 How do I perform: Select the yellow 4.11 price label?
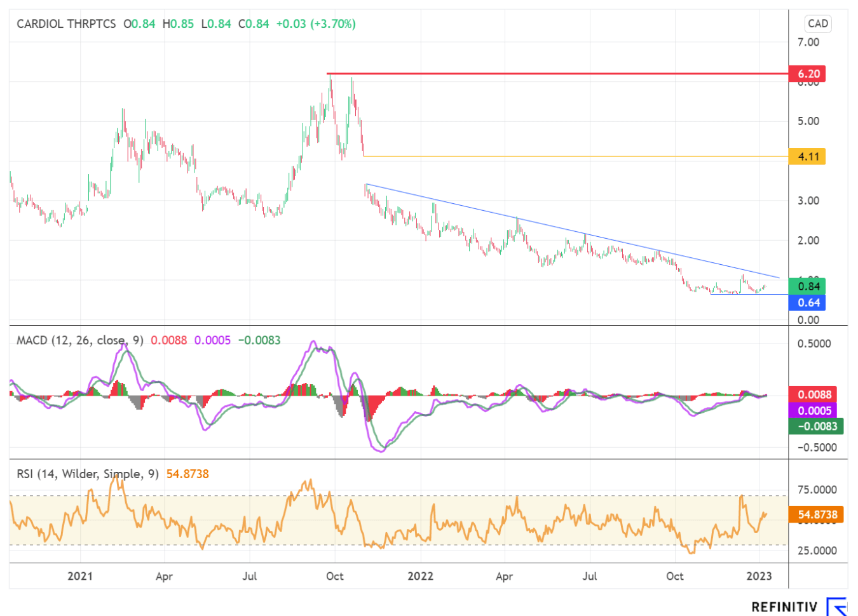click(807, 156)
